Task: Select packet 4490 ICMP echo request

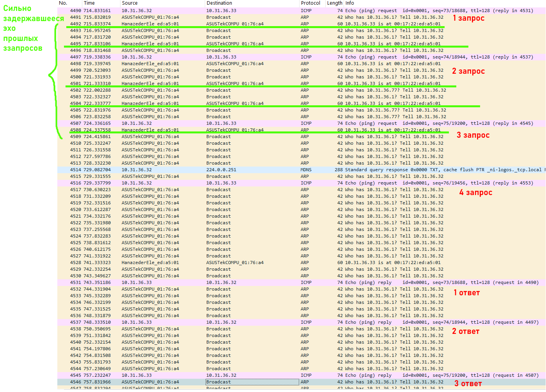Action: pyautogui.click(x=234, y=11)
